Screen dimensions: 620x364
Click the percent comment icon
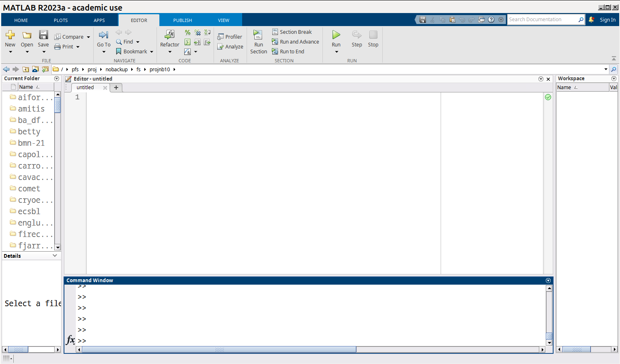[188, 32]
